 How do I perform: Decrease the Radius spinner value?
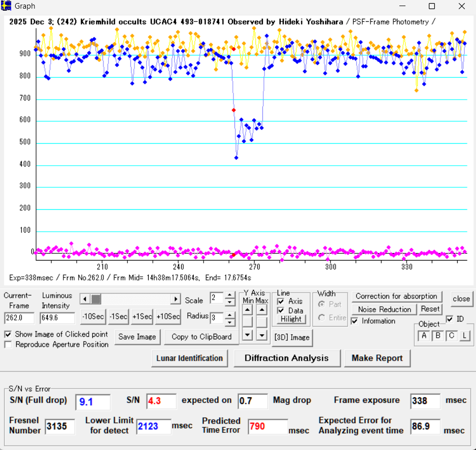tap(230, 323)
